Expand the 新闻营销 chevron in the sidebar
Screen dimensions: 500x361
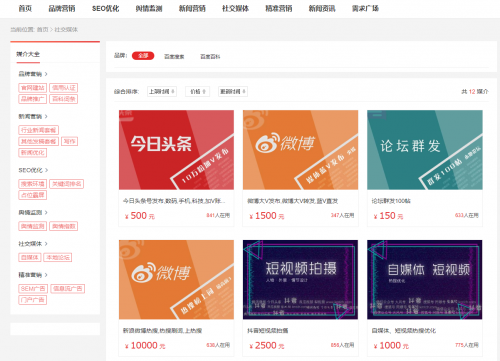point(46,116)
